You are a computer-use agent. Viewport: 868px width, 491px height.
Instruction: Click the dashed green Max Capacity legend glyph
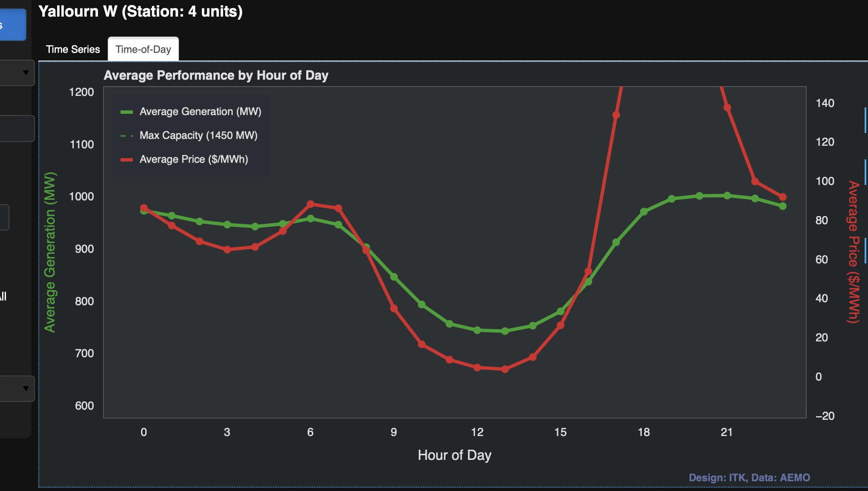[x=127, y=136]
